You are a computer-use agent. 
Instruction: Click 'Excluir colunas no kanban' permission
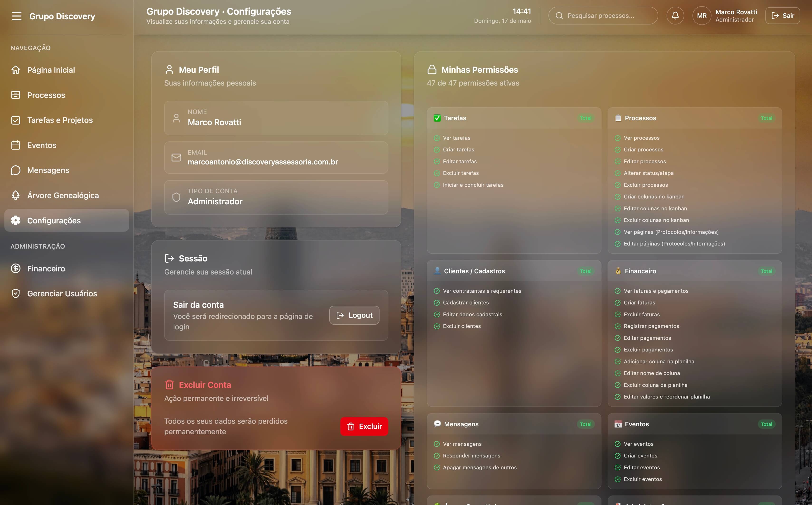tap(656, 220)
